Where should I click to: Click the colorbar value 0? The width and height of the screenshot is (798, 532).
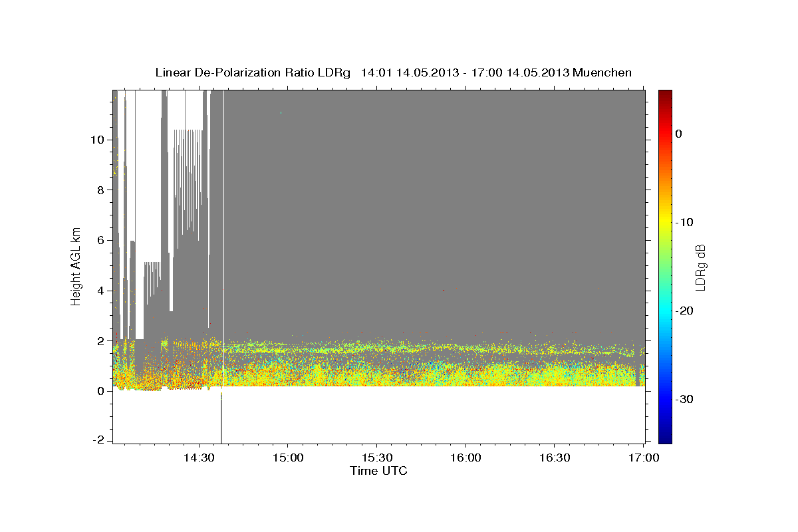click(678, 134)
